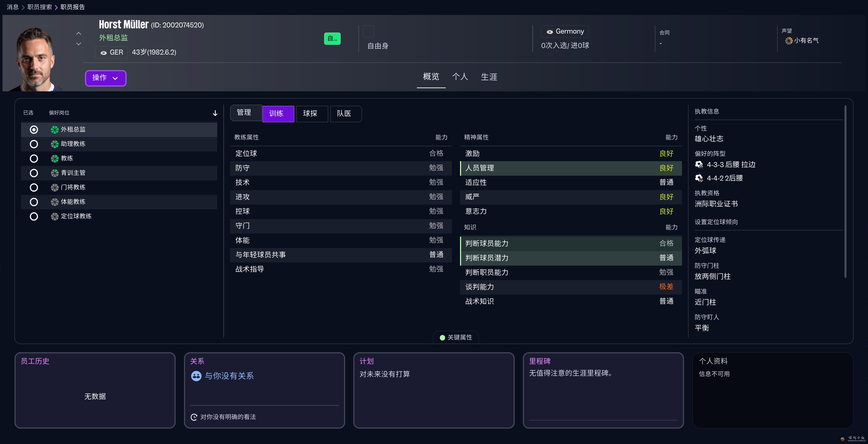Click the suitability icon next to 门将教练
This screenshot has height=444, width=868.
[x=54, y=187]
